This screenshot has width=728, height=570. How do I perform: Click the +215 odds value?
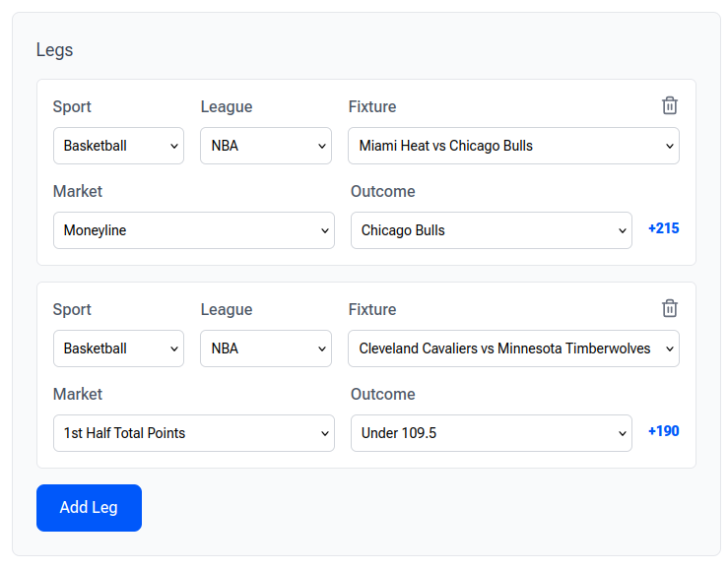click(x=663, y=228)
